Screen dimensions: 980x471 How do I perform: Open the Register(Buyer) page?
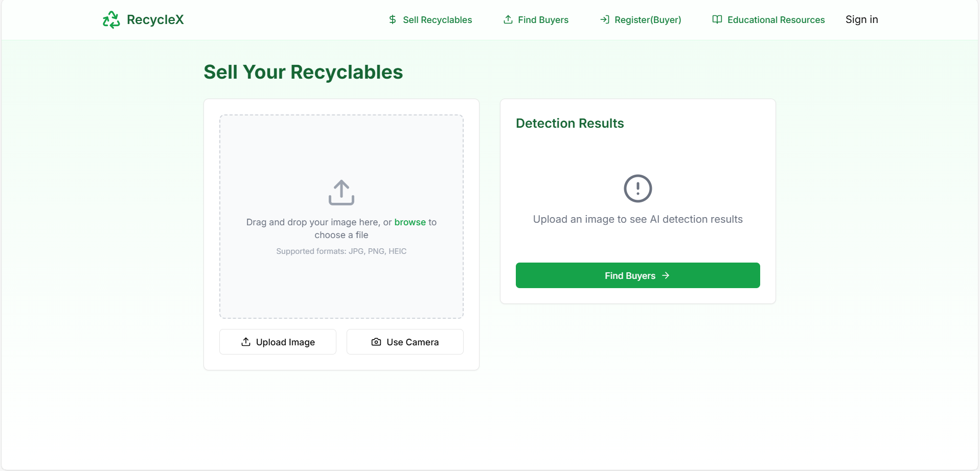pos(648,19)
